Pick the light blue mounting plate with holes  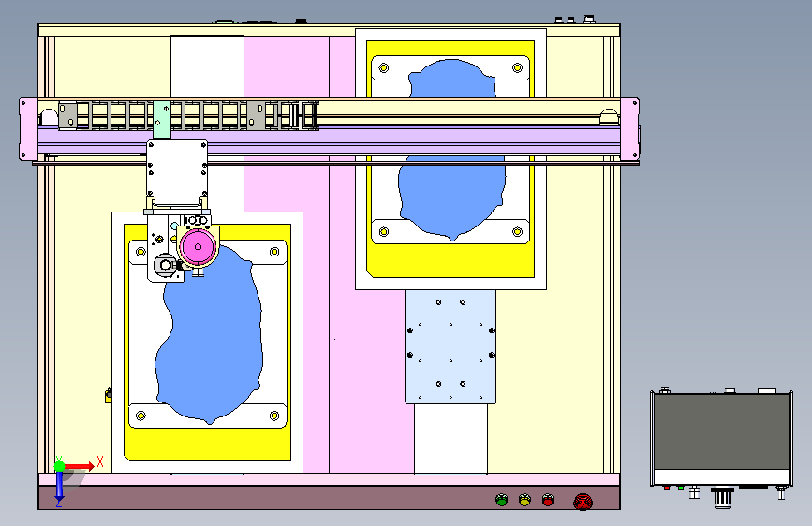450,346
